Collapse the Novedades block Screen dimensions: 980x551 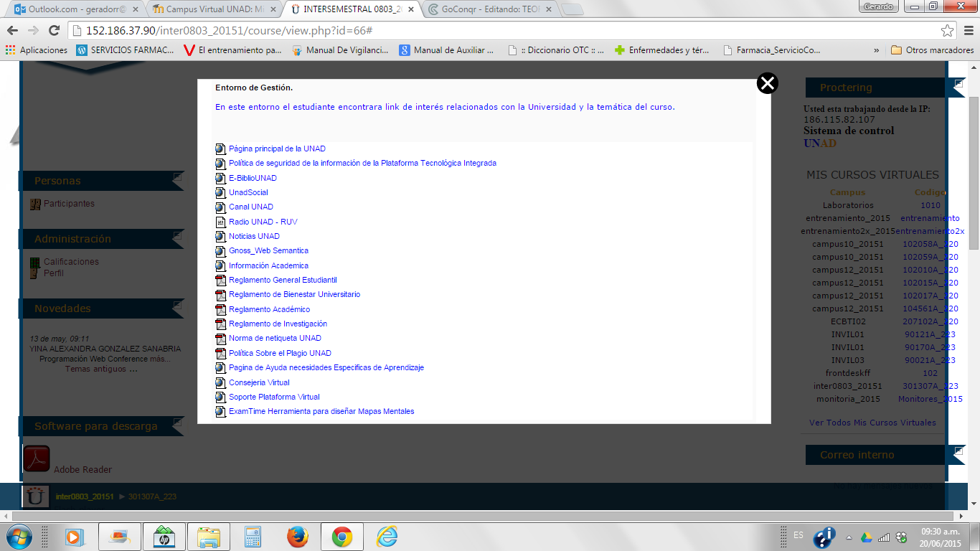(177, 304)
